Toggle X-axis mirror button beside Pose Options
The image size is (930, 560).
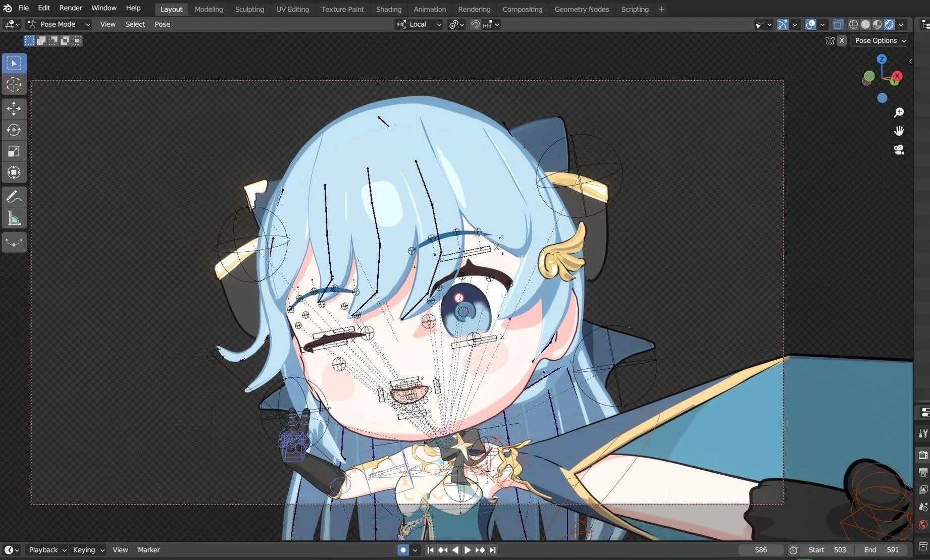click(x=842, y=40)
